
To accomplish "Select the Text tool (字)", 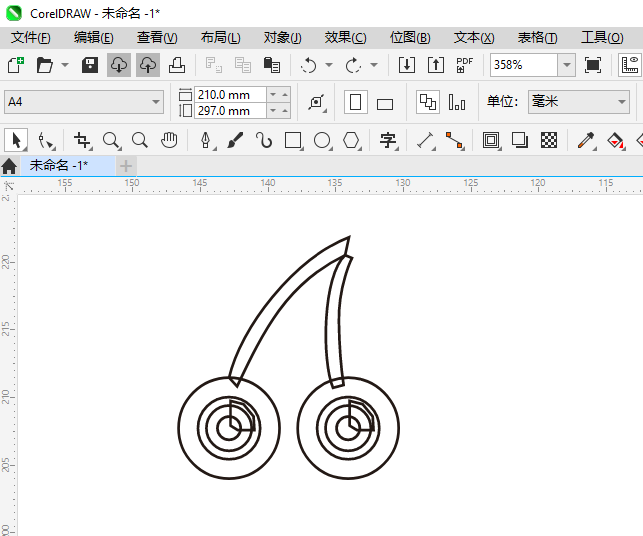I will [388, 141].
